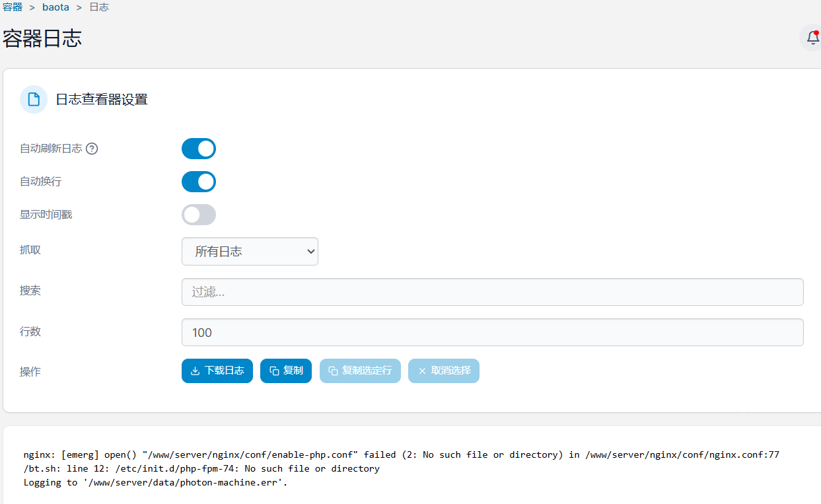The image size is (821, 504).
Task: Click the 行数 input showing 100
Action: (493, 332)
